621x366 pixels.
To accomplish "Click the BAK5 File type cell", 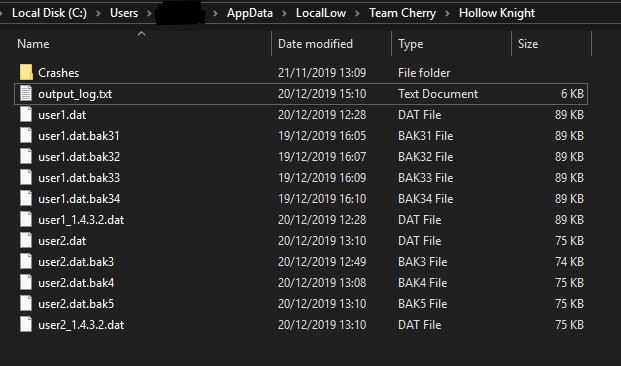I will pos(423,304).
